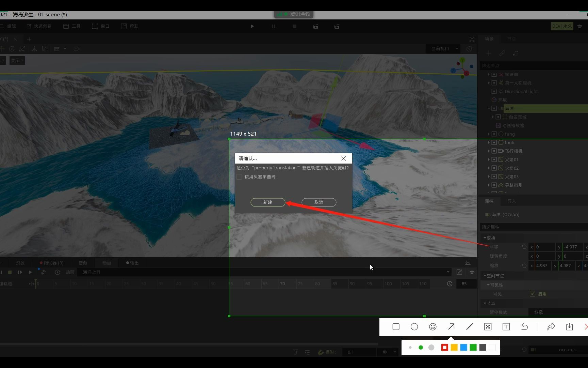Screen dimensions: 588x368
Task: Switch to the 节点 panel tab
Action: click(x=511, y=39)
